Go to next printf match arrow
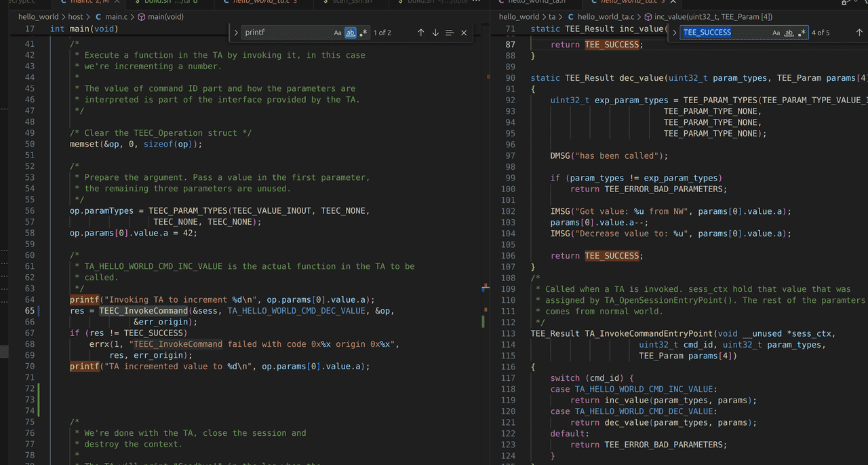Image resolution: width=868 pixels, height=465 pixels. click(x=435, y=33)
